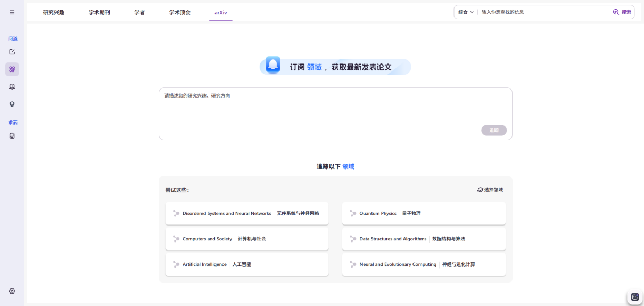
Task: Click the assistant chatbot icon at bottom right
Action: tap(634, 297)
